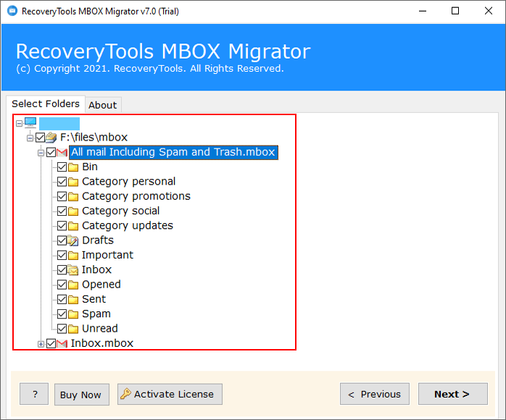Open Activate License dialog

point(170,394)
